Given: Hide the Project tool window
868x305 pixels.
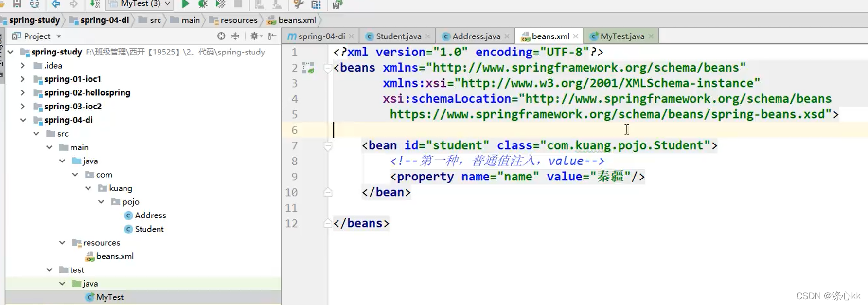Looking at the screenshot, I should coord(272,36).
